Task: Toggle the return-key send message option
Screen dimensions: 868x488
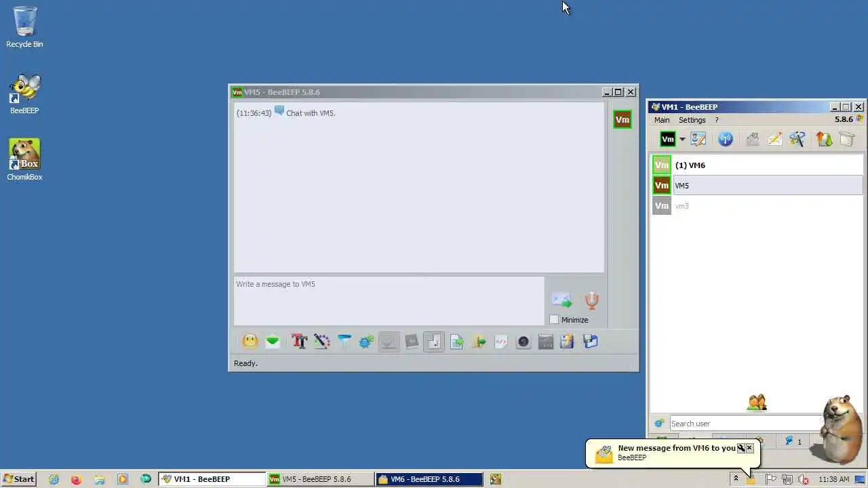Action: pyautogui.click(x=434, y=342)
